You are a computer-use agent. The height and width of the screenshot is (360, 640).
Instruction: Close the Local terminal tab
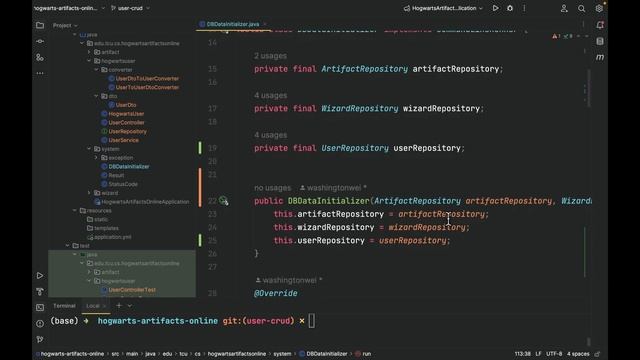[104, 306]
